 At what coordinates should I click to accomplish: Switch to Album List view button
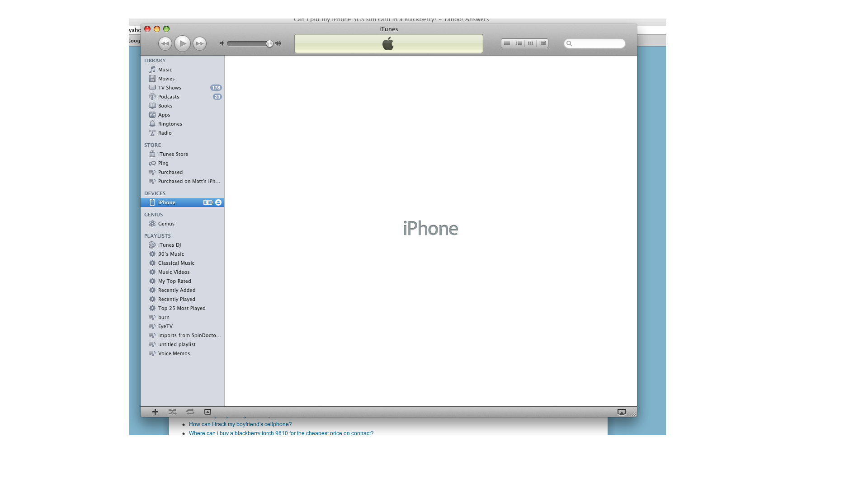point(519,43)
